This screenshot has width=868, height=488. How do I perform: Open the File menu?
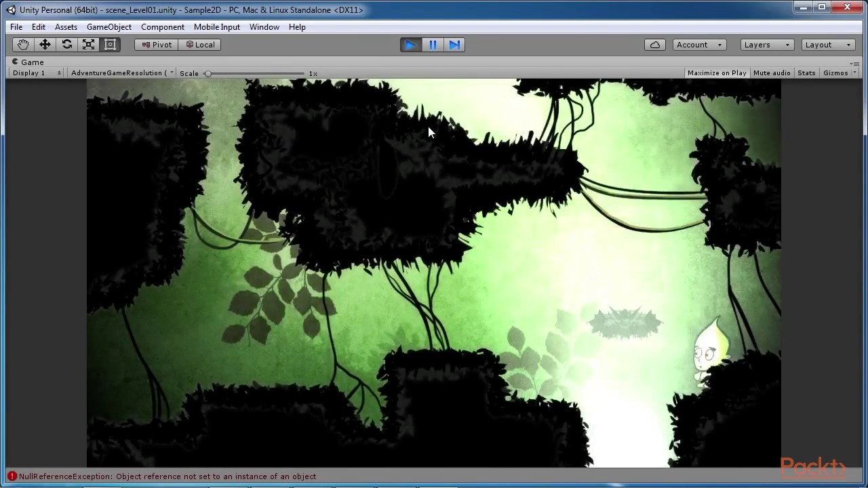coord(16,27)
